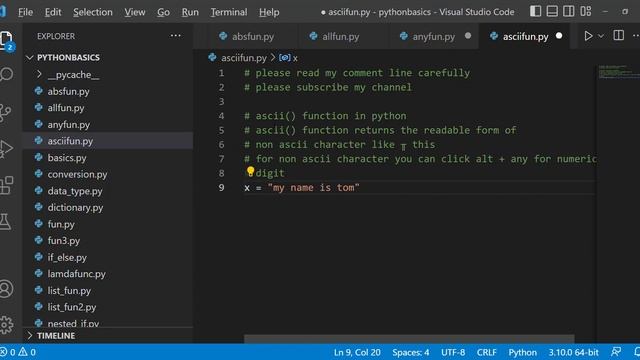640x360 pixels.
Task: Open Run and Debug view
Action: [6, 149]
